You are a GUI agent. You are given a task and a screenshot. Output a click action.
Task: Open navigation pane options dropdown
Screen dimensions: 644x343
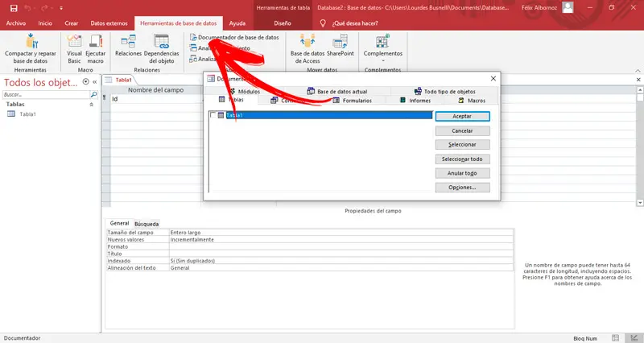(x=85, y=82)
